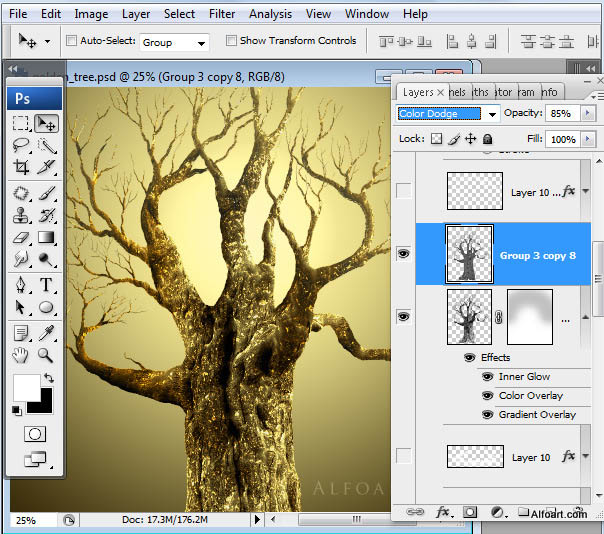Select the Rectangular Marquee tool

pos(21,123)
